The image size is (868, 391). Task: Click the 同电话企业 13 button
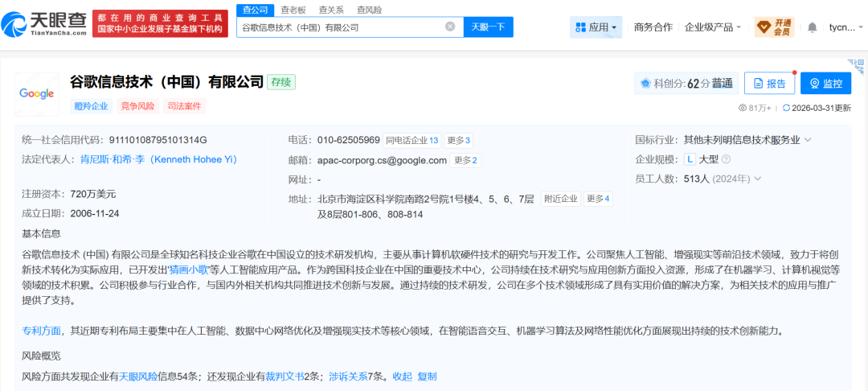click(411, 141)
